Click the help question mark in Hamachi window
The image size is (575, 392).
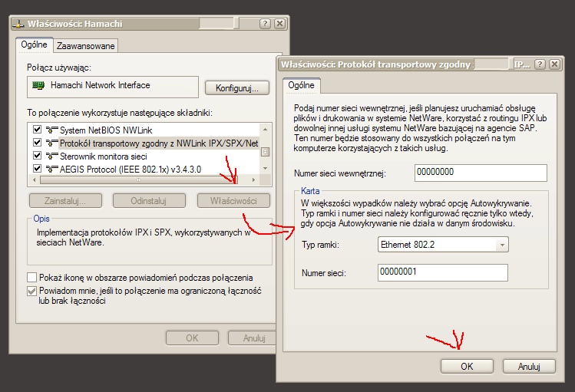264,23
